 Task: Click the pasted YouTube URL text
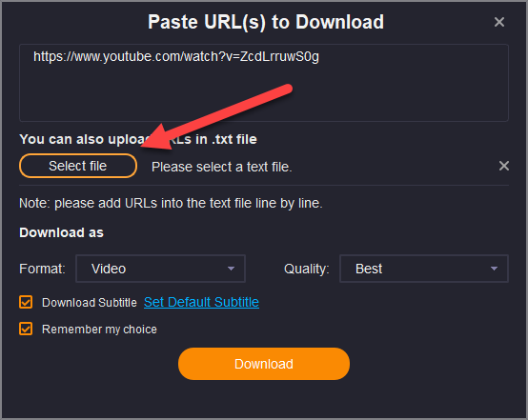[176, 56]
